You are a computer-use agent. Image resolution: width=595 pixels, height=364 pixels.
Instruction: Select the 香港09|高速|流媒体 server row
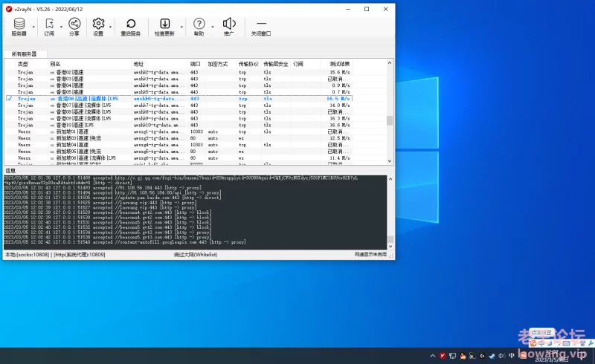(x=178, y=118)
